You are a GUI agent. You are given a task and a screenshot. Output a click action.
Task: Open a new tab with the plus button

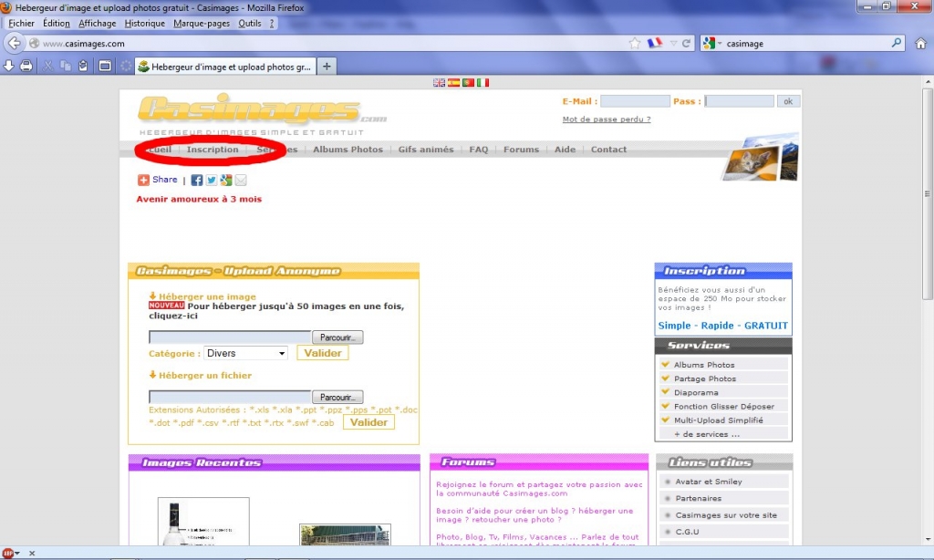(x=327, y=66)
